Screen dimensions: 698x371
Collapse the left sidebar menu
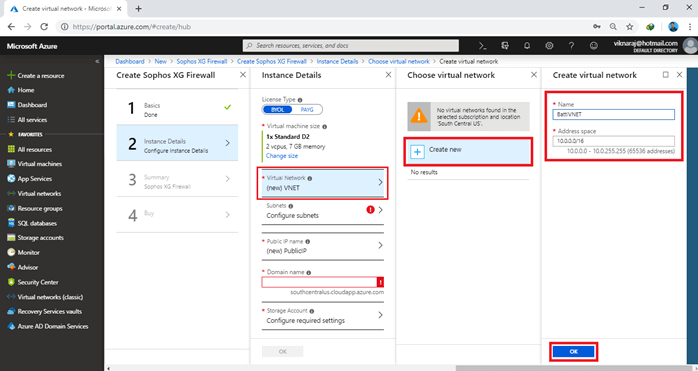(x=97, y=61)
